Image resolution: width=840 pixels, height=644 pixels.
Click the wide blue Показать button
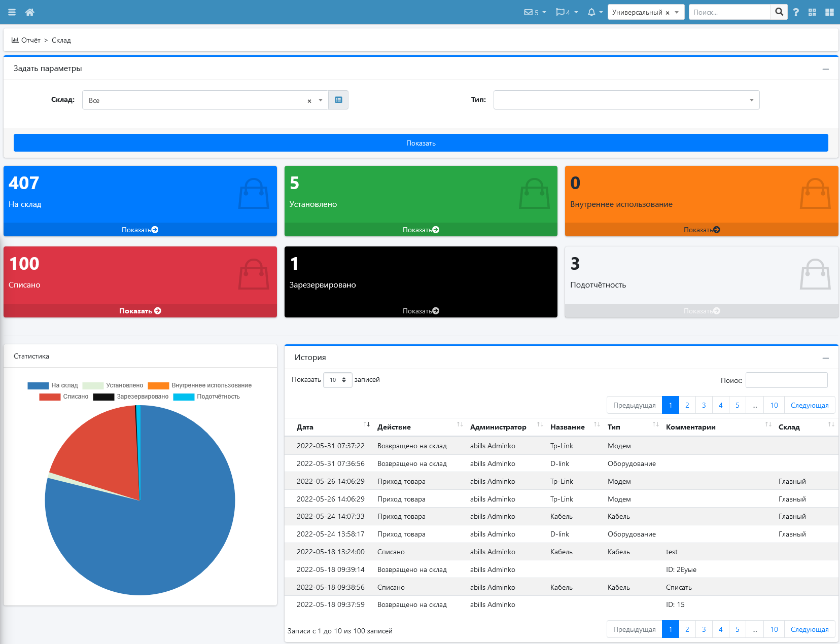point(421,143)
